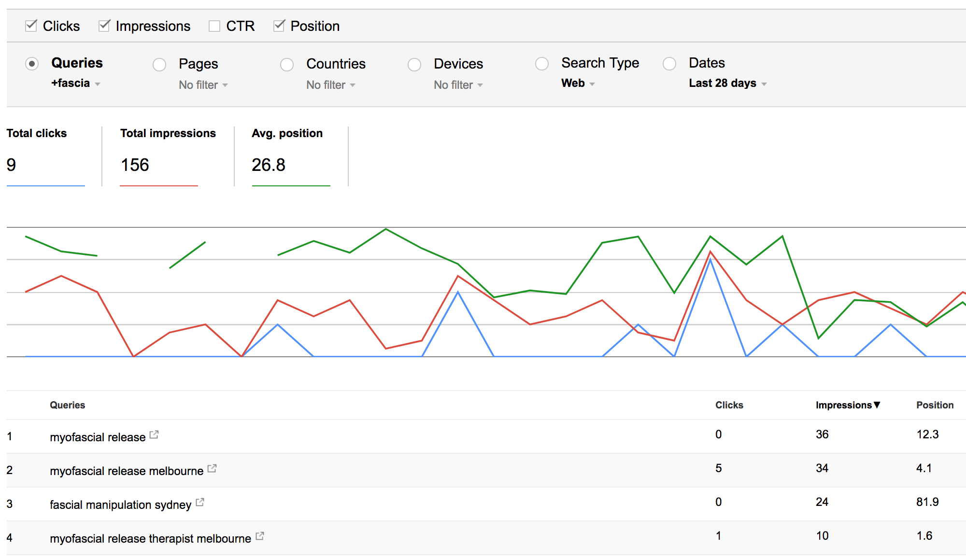Open external link icon for fascial manipulation sydney
The image size is (966, 560).
point(200,502)
